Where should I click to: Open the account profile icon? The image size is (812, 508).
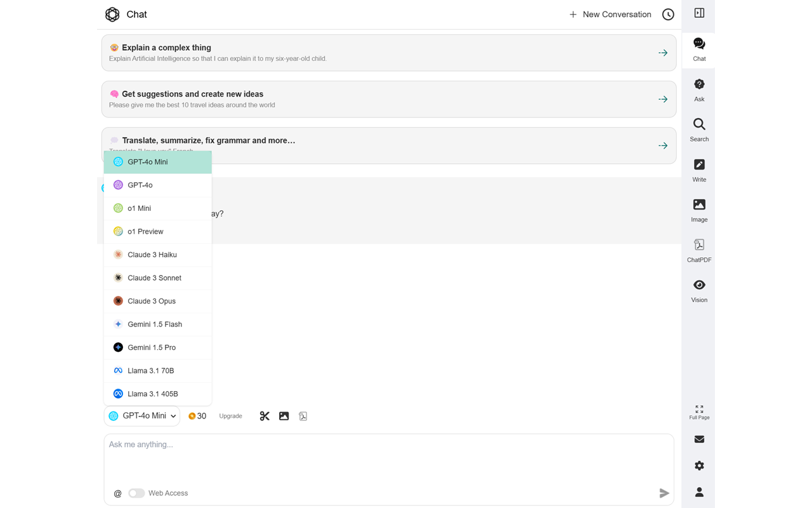(698, 491)
